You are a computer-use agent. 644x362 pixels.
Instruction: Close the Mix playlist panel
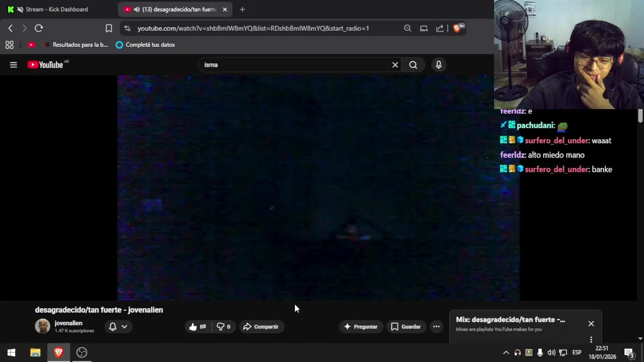click(591, 324)
